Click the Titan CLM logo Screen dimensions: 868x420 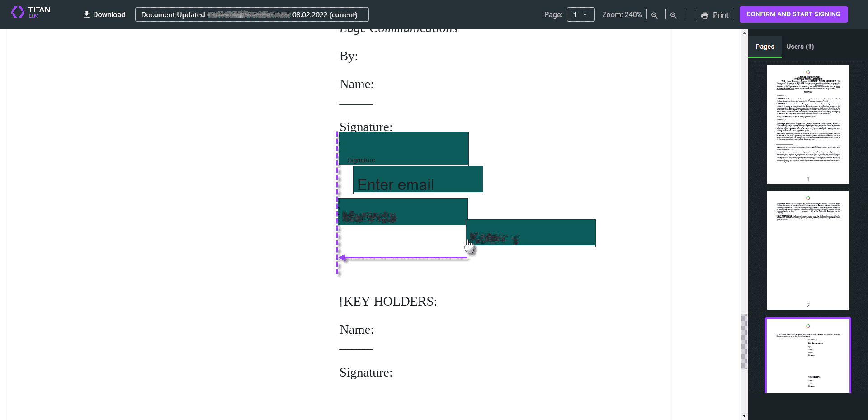click(x=30, y=12)
